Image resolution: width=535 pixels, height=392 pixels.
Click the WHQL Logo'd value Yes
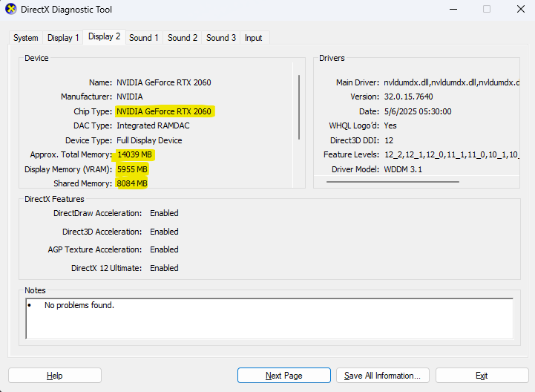pyautogui.click(x=390, y=125)
